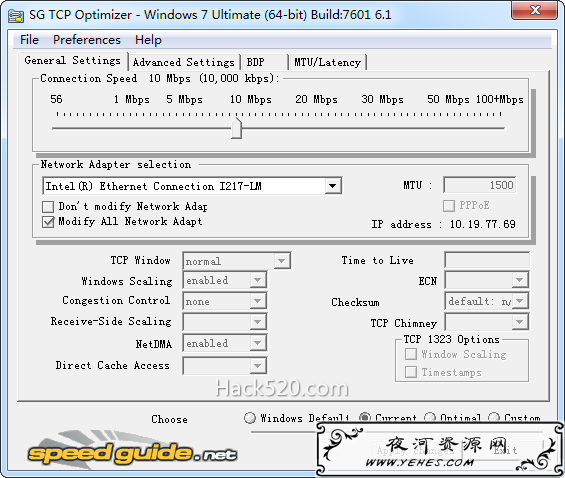Switch to the MTU/Latency tab
565x478 pixels.
point(327,62)
